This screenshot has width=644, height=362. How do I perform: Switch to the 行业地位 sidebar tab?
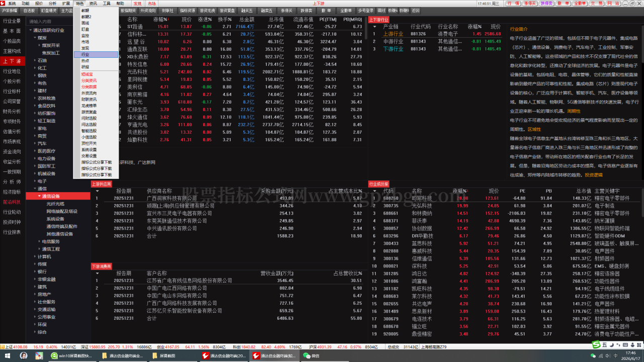[12, 71]
